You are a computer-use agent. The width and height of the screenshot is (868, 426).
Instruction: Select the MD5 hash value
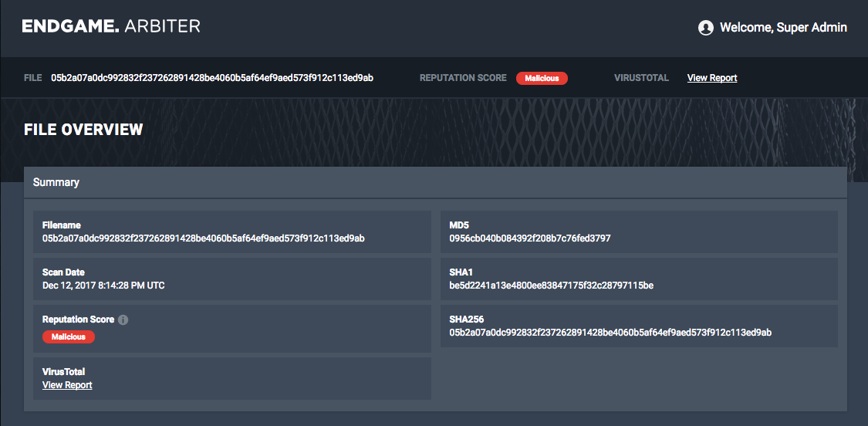click(530, 238)
